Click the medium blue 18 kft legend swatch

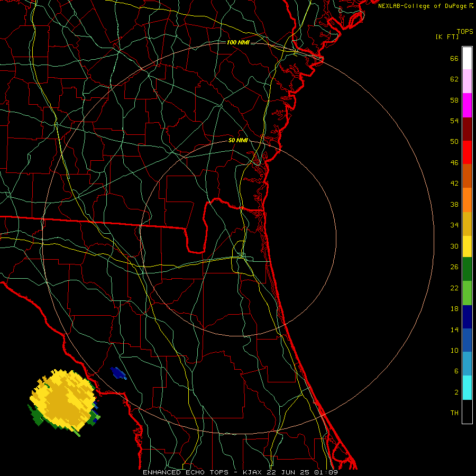point(467,340)
